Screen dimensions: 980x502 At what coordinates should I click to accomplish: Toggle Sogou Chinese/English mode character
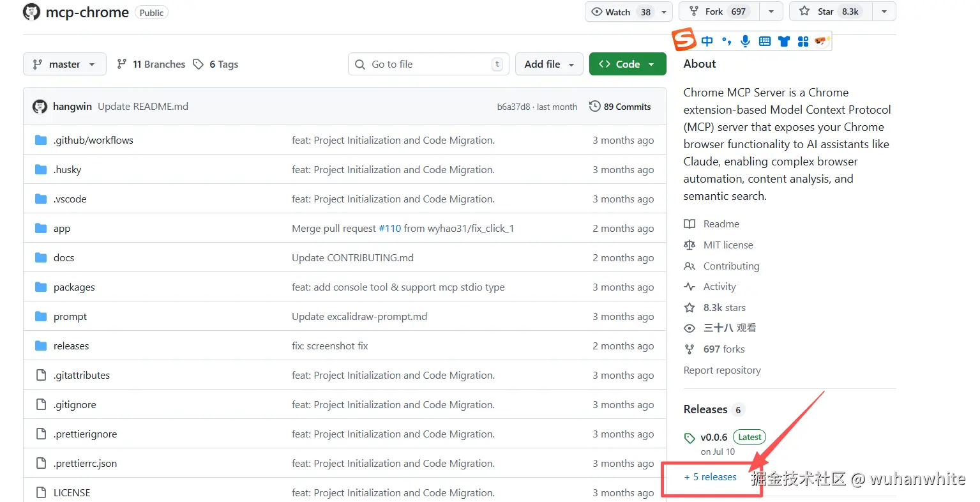[707, 42]
